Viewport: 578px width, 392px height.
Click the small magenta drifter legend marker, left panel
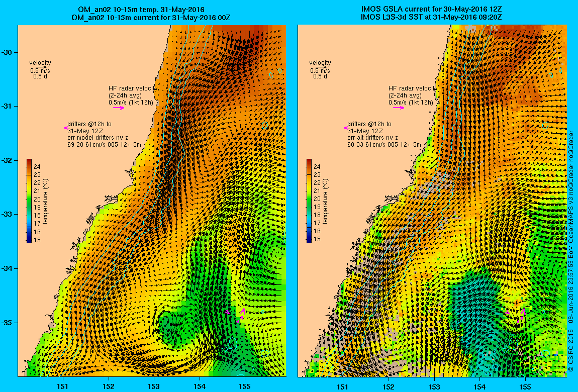(x=66, y=128)
